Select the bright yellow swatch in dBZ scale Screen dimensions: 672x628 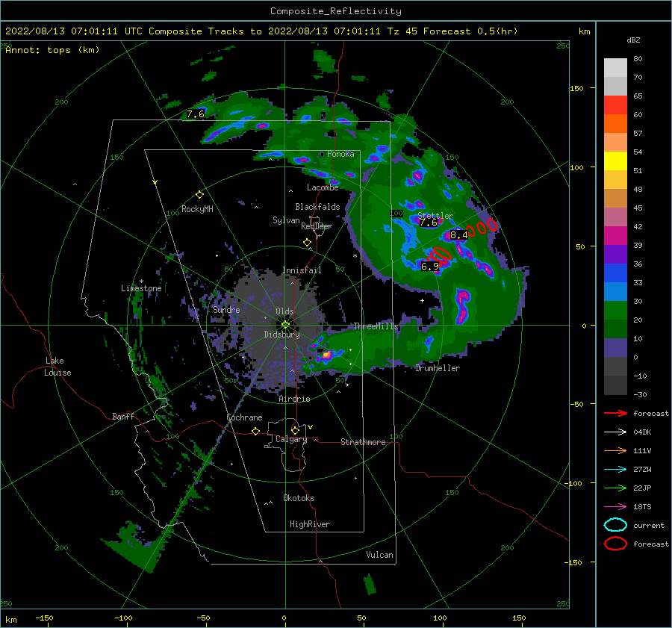tap(615, 161)
